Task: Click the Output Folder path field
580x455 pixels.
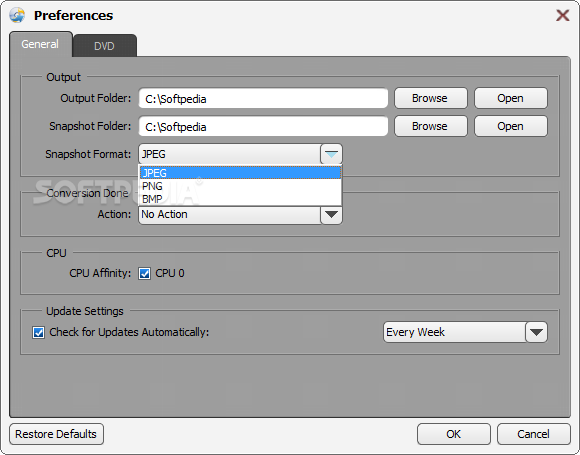Action: pyautogui.click(x=263, y=98)
